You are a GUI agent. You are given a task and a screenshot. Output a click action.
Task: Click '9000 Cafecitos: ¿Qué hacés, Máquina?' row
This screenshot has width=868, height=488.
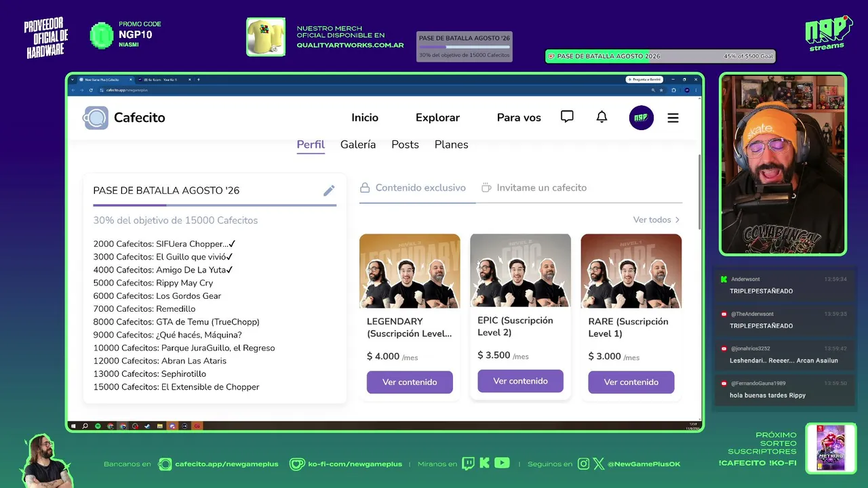(167, 335)
